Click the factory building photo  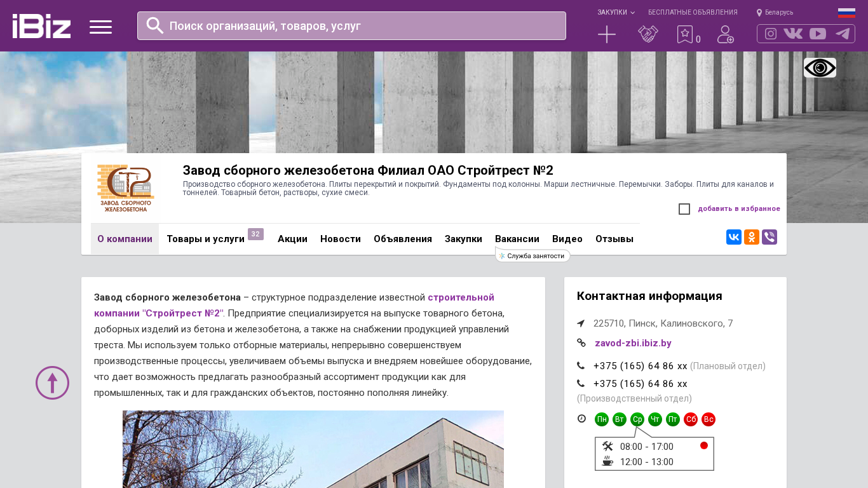[313, 449]
